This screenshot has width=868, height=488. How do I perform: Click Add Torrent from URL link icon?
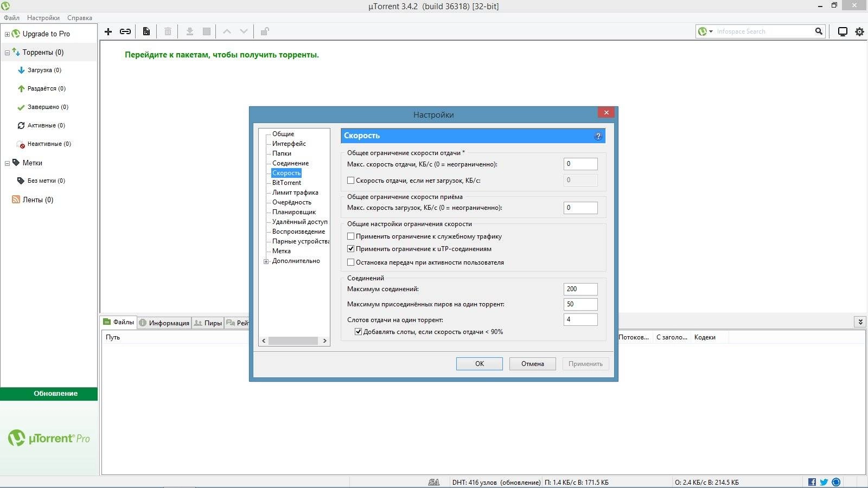point(125,31)
